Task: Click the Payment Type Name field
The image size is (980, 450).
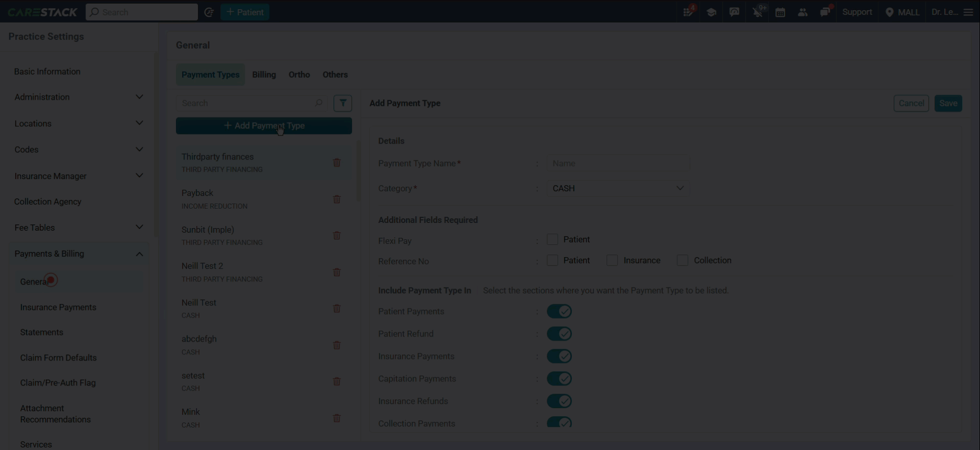Action: pyautogui.click(x=618, y=163)
